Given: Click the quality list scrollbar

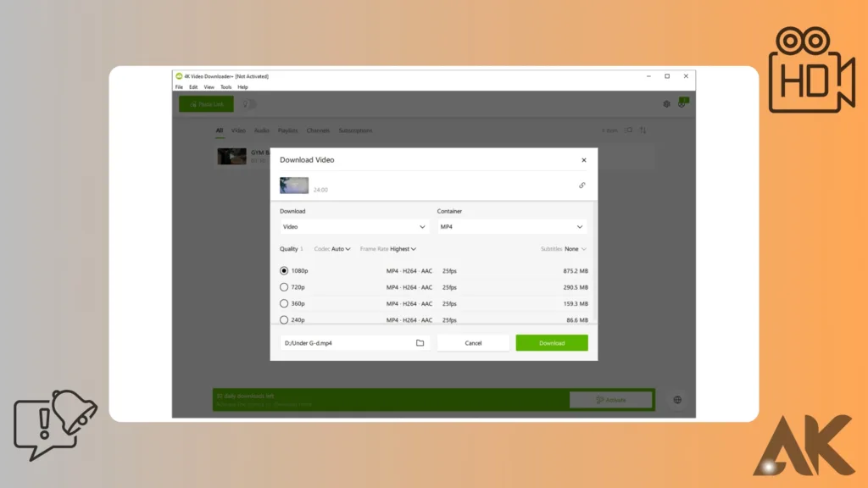Looking at the screenshot, I should (594, 261).
